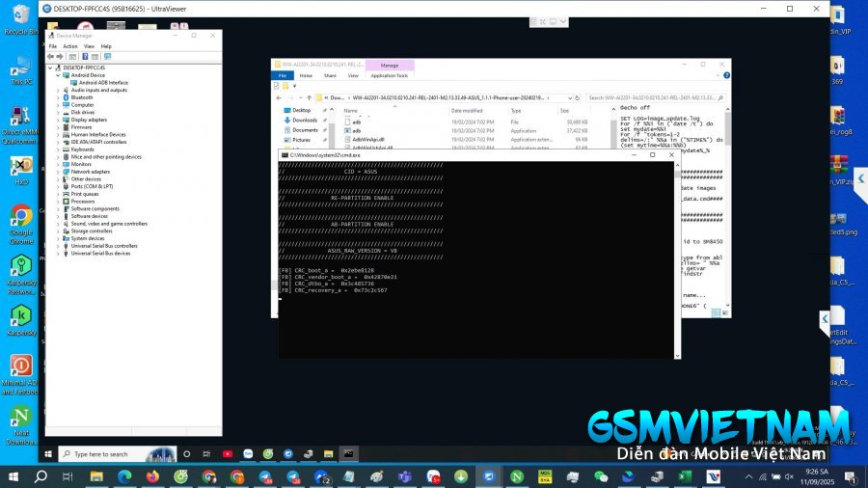Screen dimensions: 868x488
Task: Click the Help icon in Device Manager toolbar
Action: click(85, 57)
